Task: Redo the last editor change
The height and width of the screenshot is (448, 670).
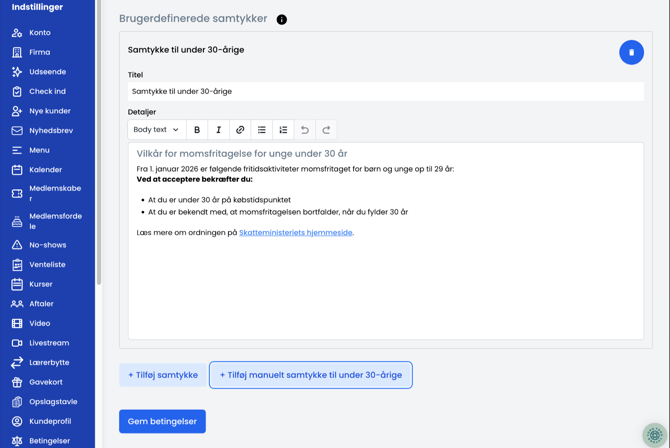Action: click(x=326, y=130)
